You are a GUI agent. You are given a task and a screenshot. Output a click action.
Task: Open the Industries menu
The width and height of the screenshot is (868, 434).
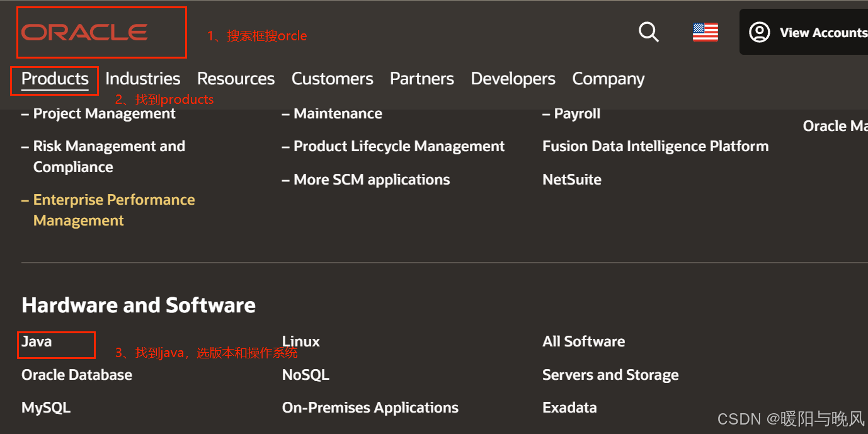tap(143, 79)
